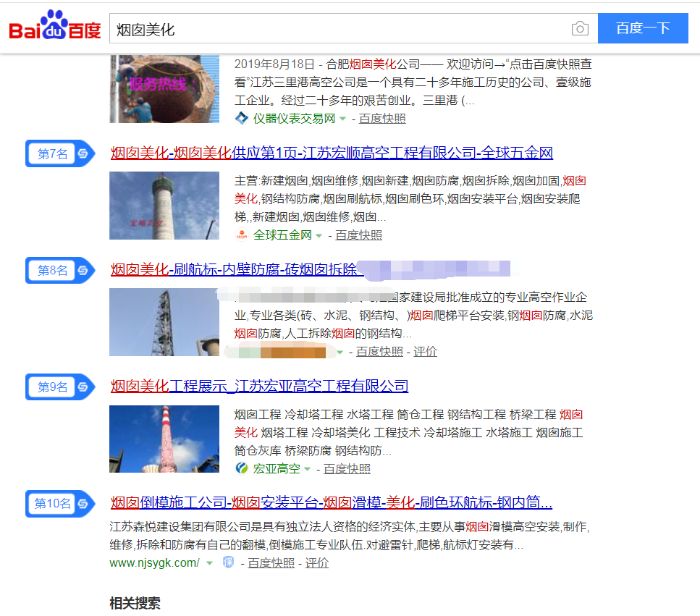Click the 宏亚高空 site favicon
The height and width of the screenshot is (616, 700).
point(242,468)
